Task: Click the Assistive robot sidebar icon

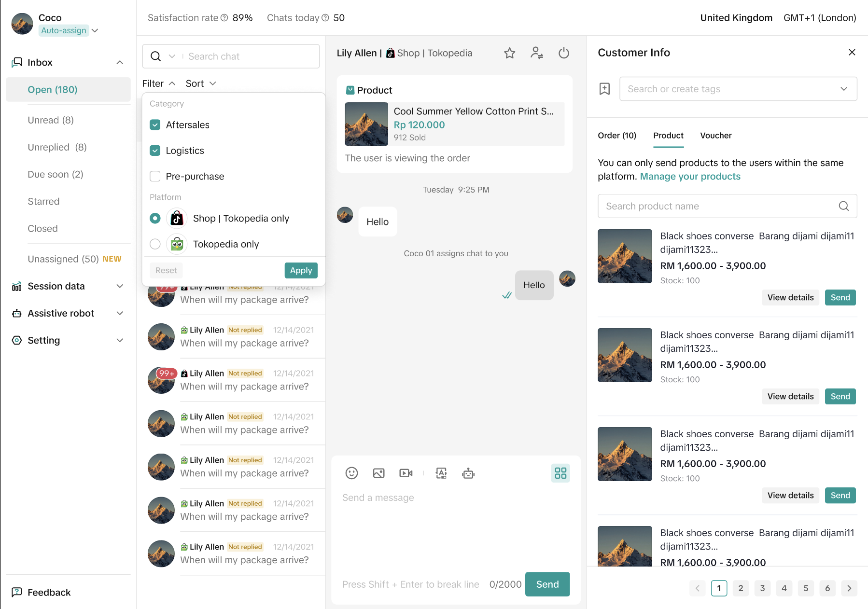Action: tap(17, 314)
